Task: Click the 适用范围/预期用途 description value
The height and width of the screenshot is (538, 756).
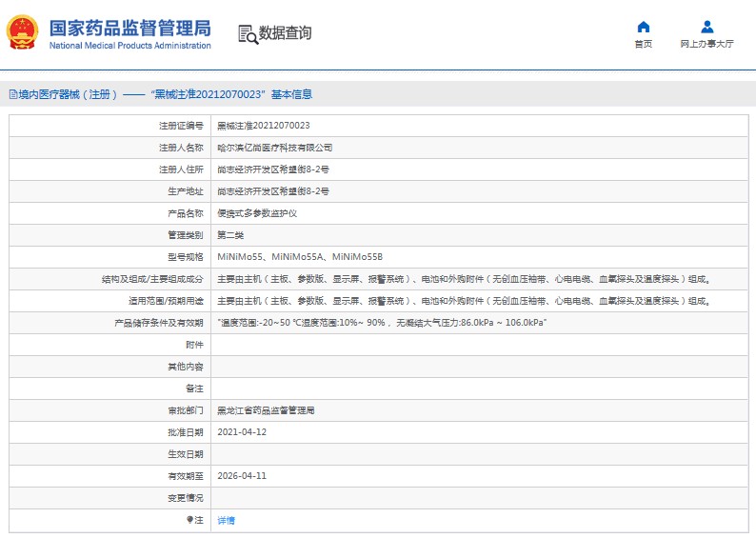Action: pos(465,301)
